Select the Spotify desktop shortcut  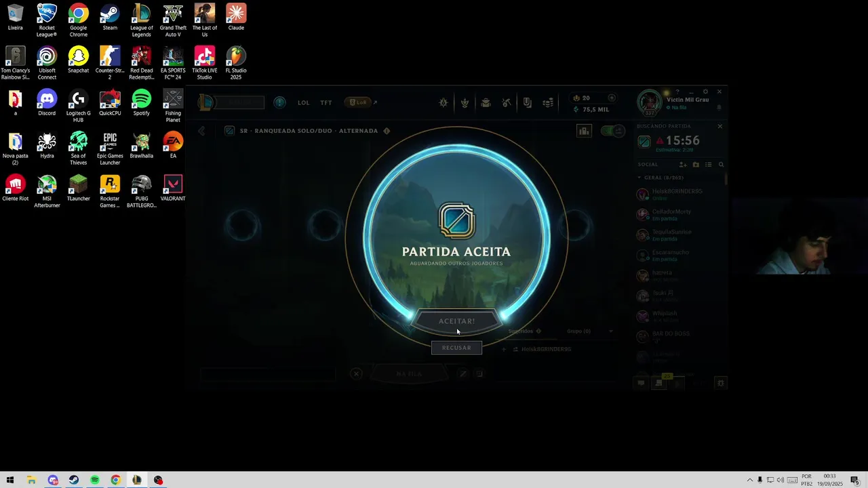[141, 103]
